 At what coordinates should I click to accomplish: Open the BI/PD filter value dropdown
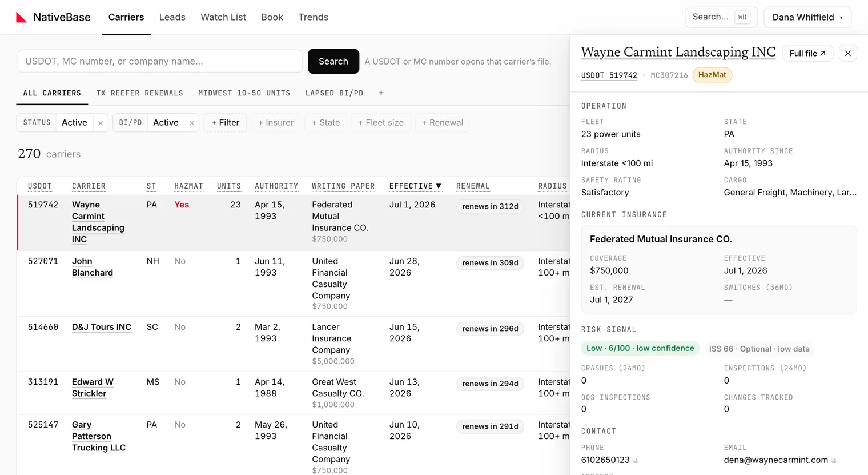pyautogui.click(x=166, y=123)
